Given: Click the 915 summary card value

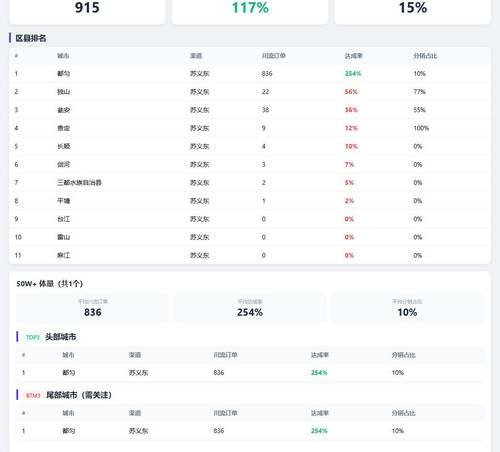Looking at the screenshot, I should (87, 7).
